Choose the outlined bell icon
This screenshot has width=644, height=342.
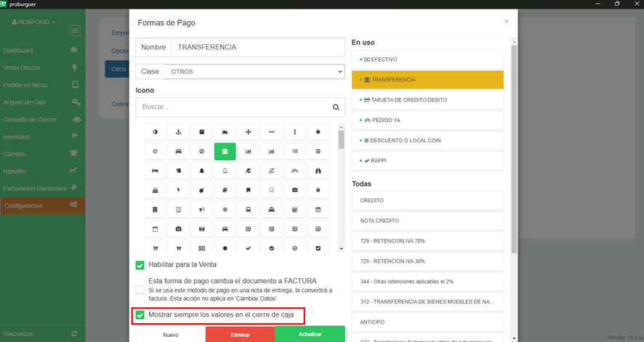pyautogui.click(x=225, y=171)
